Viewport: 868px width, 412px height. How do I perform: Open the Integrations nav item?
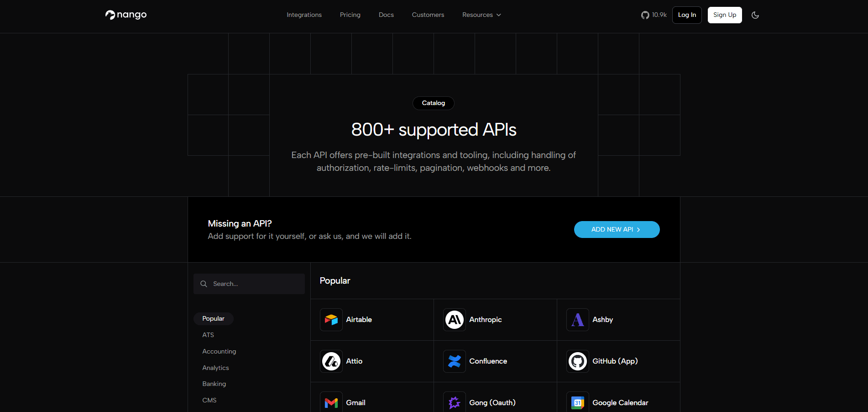[x=304, y=15]
